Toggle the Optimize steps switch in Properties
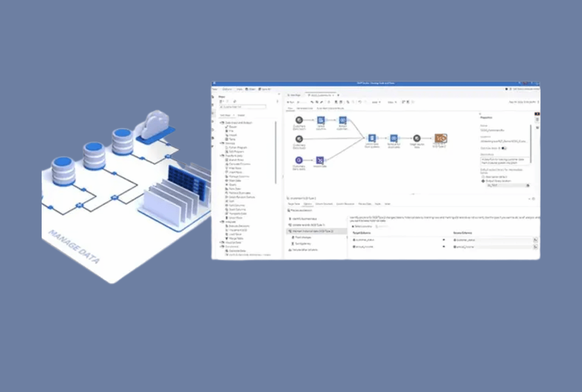This screenshot has height=392, width=582. coord(504,148)
